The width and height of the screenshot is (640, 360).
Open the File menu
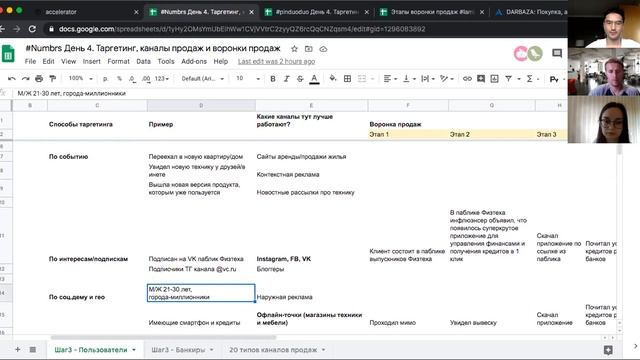coord(30,61)
